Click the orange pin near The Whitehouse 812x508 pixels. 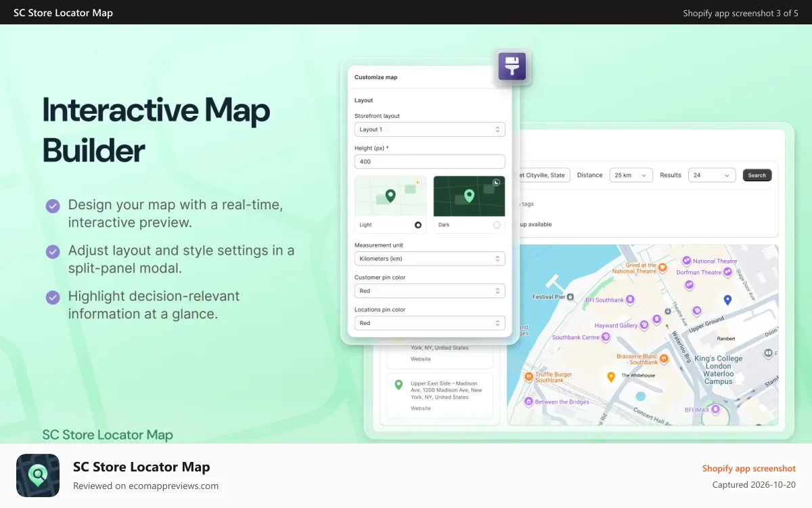[610, 377]
